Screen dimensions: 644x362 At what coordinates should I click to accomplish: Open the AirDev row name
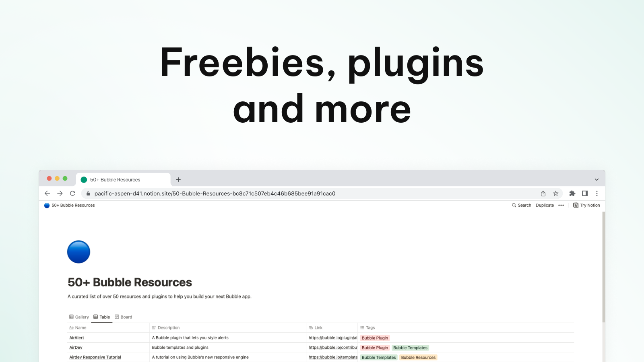pos(76,348)
